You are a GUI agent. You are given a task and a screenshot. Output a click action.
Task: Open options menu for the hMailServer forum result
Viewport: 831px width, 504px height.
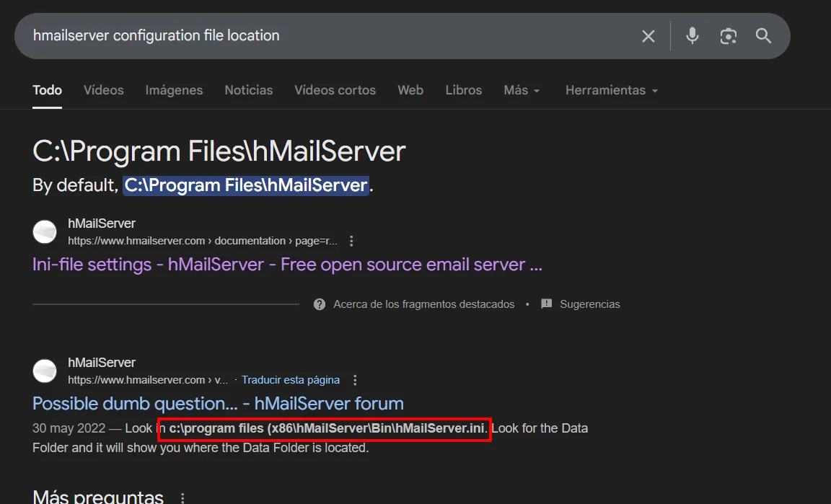click(355, 380)
